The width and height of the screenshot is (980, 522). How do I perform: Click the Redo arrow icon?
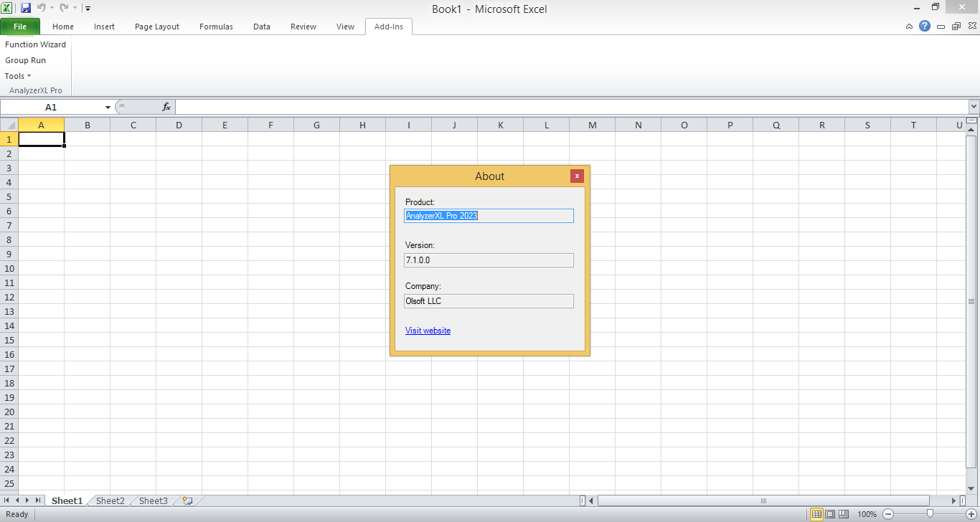64,9
